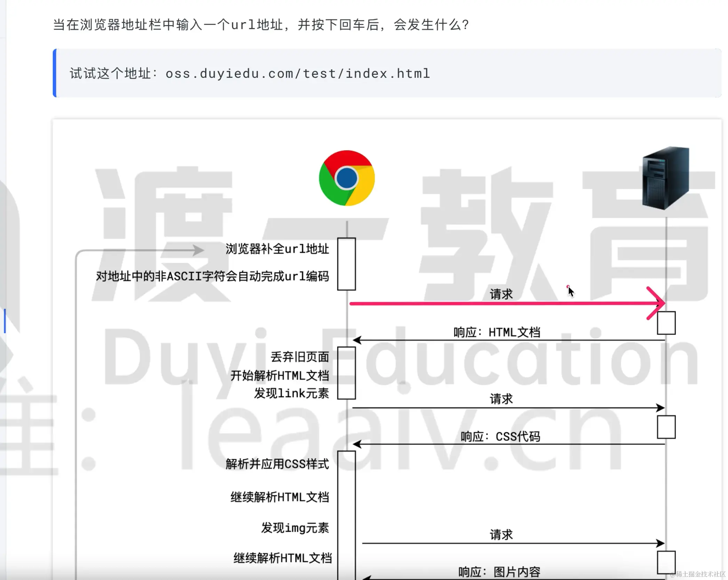Click the 丢弃旧页面 step label

coord(299,357)
